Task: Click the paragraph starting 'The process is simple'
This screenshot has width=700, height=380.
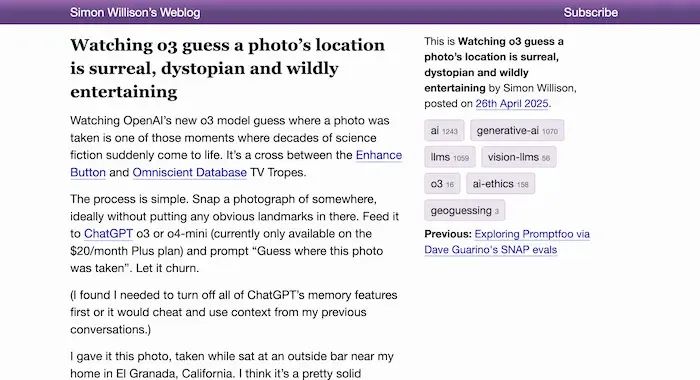Action: [x=234, y=234]
